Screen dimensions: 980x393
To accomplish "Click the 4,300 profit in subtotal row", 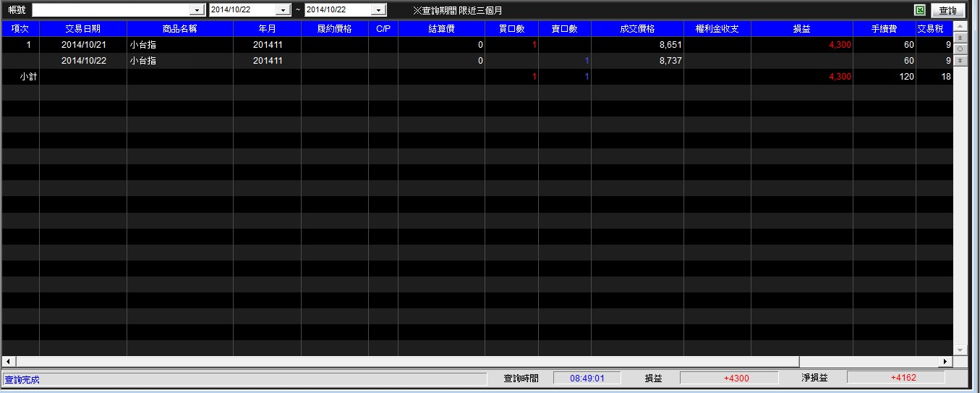I will tap(839, 77).
